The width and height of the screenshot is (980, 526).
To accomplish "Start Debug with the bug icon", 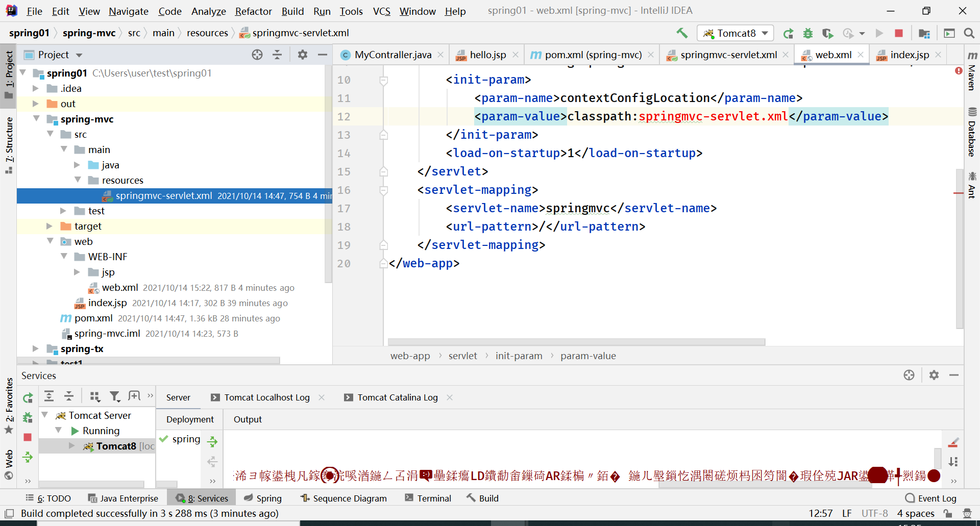I will pos(808,33).
